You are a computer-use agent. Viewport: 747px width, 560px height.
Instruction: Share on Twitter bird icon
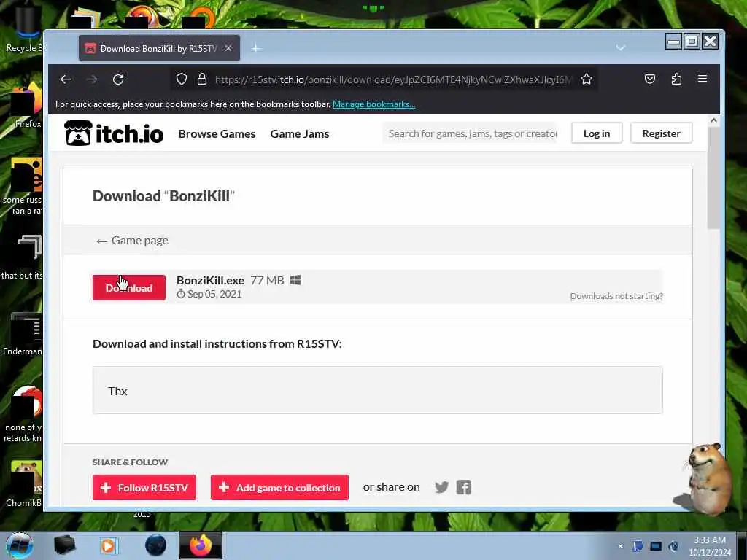click(x=441, y=487)
